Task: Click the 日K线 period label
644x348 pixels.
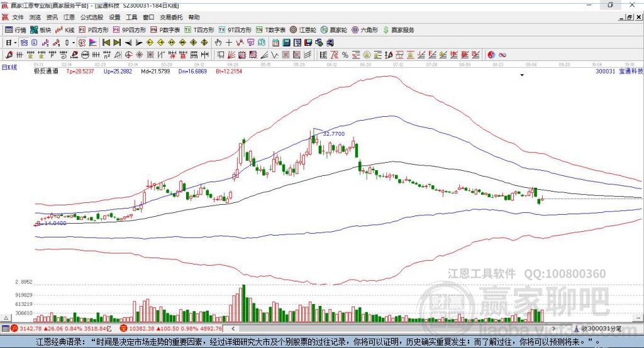Action: (x=9, y=67)
